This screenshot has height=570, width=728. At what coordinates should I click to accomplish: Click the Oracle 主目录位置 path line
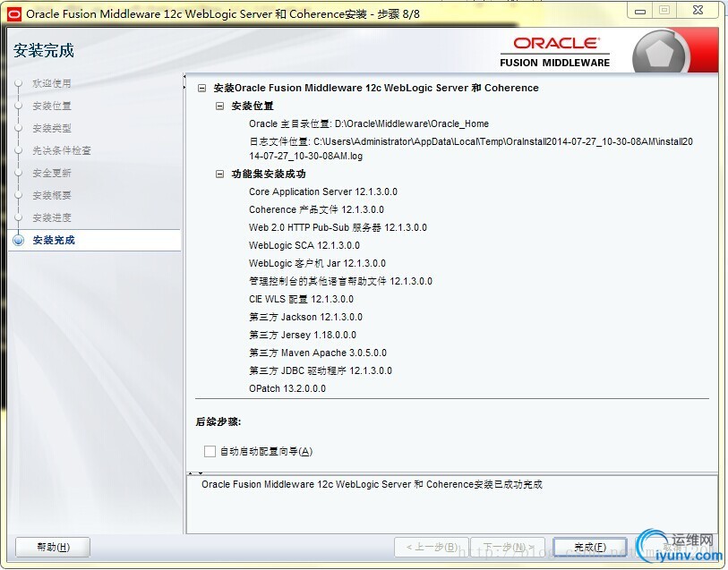click(x=369, y=123)
